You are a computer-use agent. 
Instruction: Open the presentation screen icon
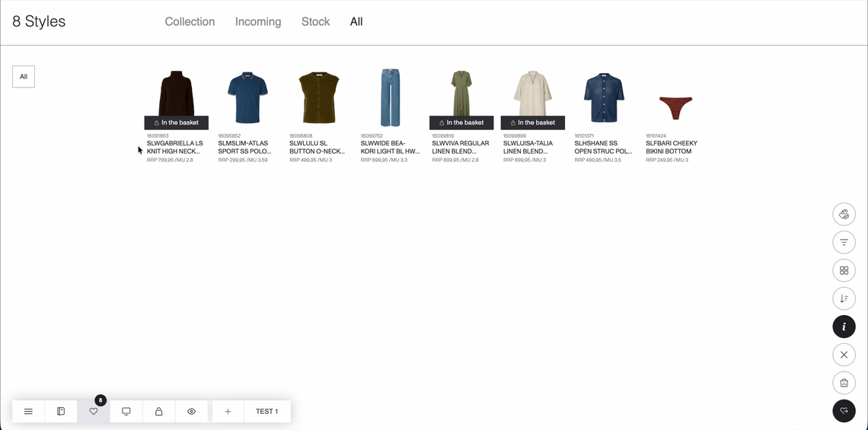click(126, 412)
